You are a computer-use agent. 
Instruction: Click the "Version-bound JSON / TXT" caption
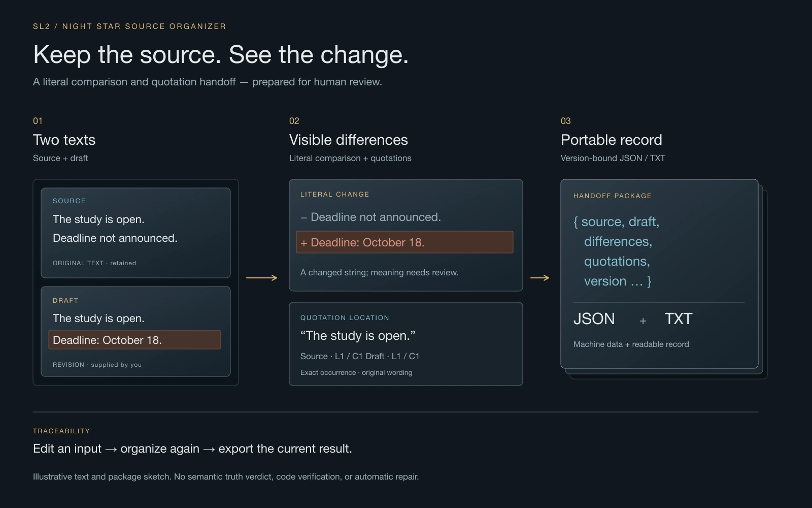point(613,158)
